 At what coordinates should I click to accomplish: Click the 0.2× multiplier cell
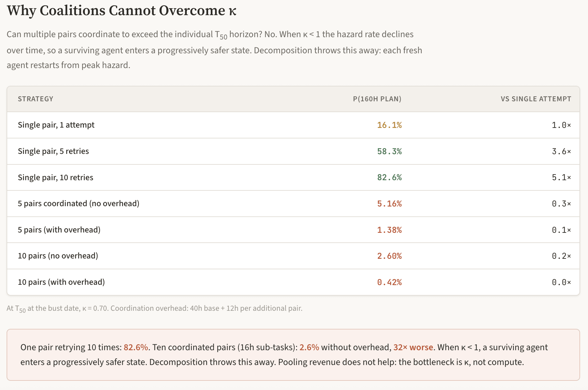561,256
